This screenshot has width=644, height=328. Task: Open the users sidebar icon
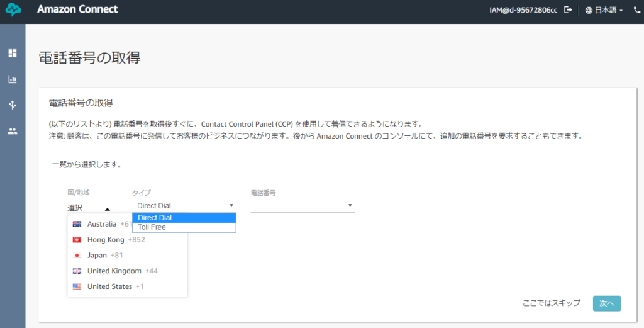point(13,132)
